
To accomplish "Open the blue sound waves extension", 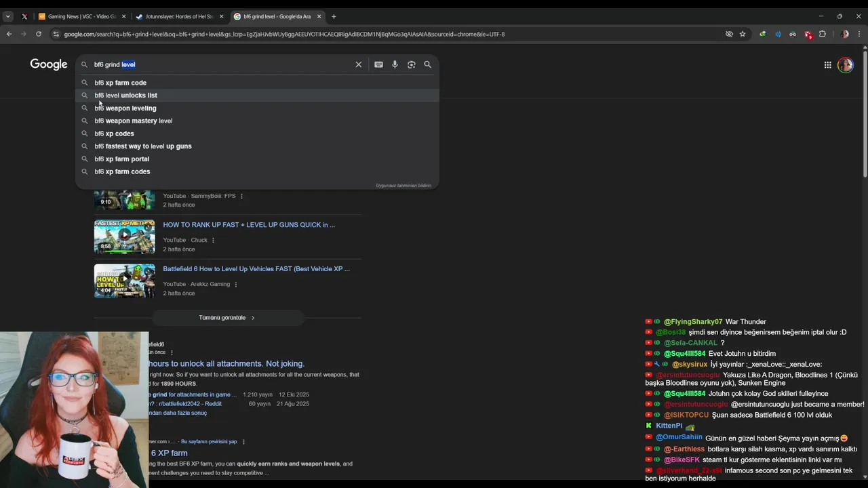I will [x=778, y=34].
